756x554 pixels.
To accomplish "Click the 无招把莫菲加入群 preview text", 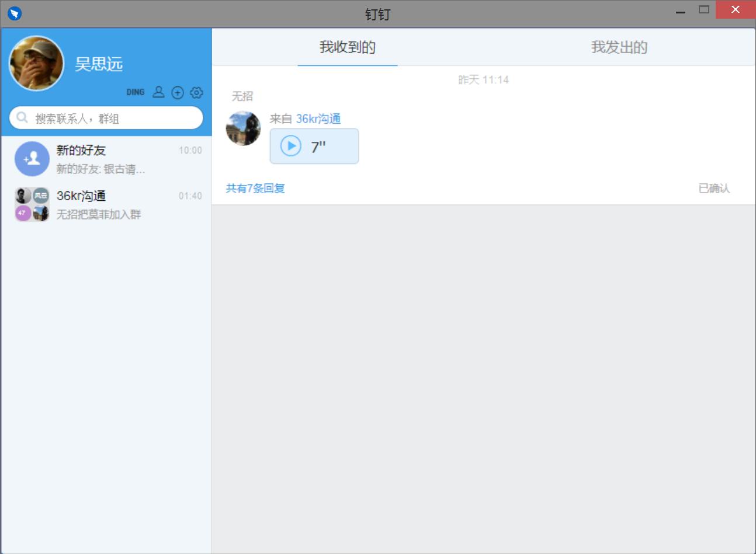I will tap(99, 214).
